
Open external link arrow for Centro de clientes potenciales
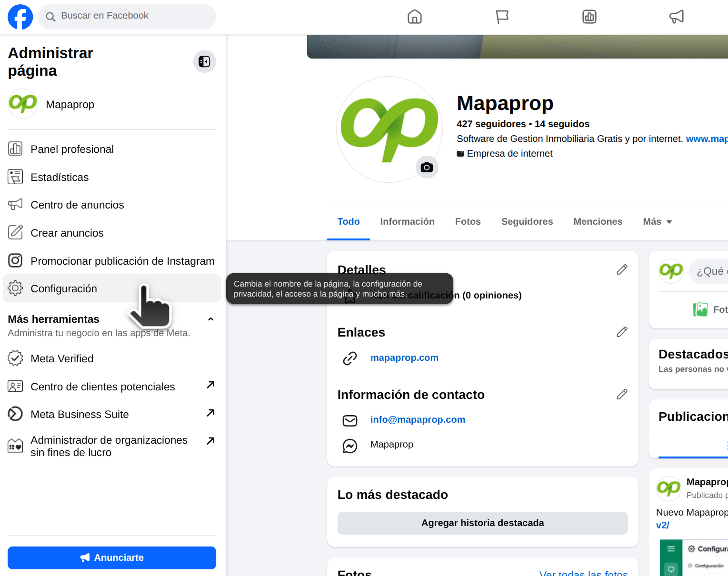(210, 385)
